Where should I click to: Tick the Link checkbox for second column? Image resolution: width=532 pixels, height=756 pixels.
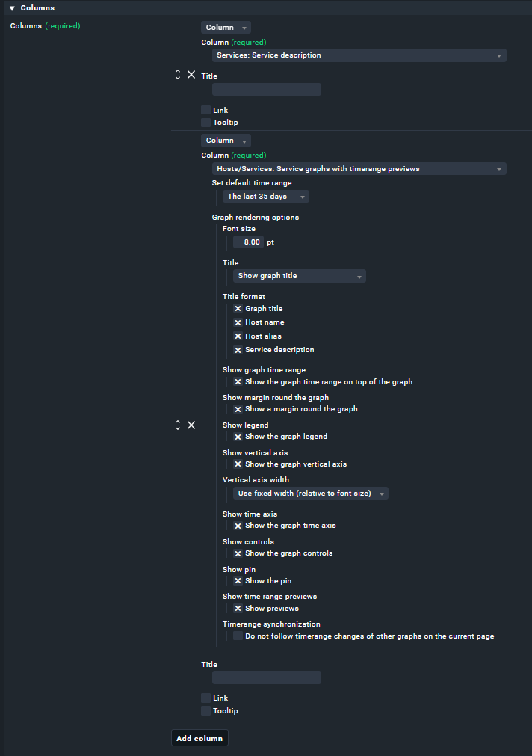(x=206, y=698)
